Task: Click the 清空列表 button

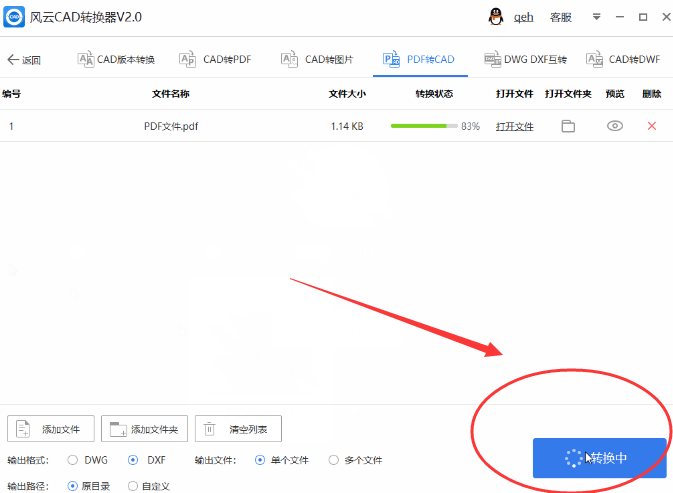Action: 238,428
